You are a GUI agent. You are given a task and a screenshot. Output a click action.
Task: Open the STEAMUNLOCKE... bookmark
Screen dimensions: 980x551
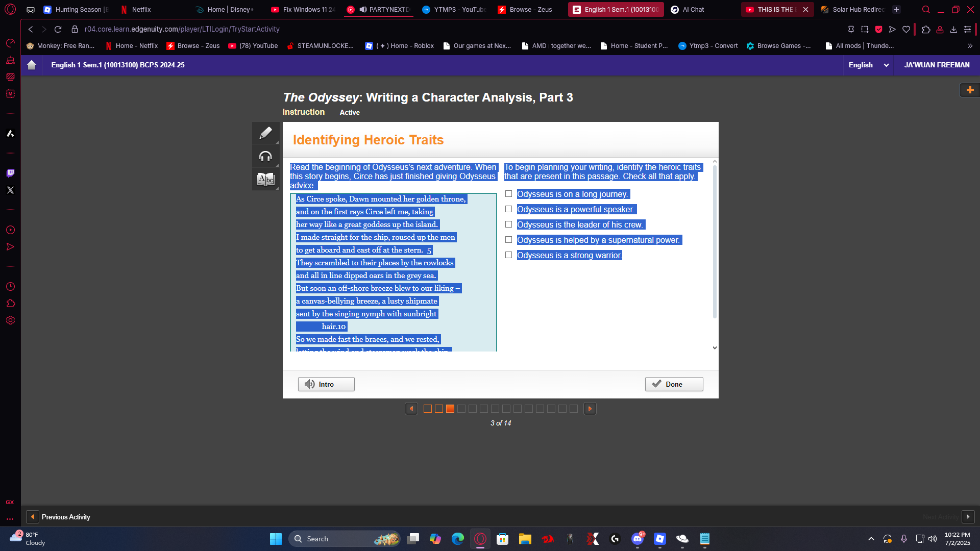point(320,46)
